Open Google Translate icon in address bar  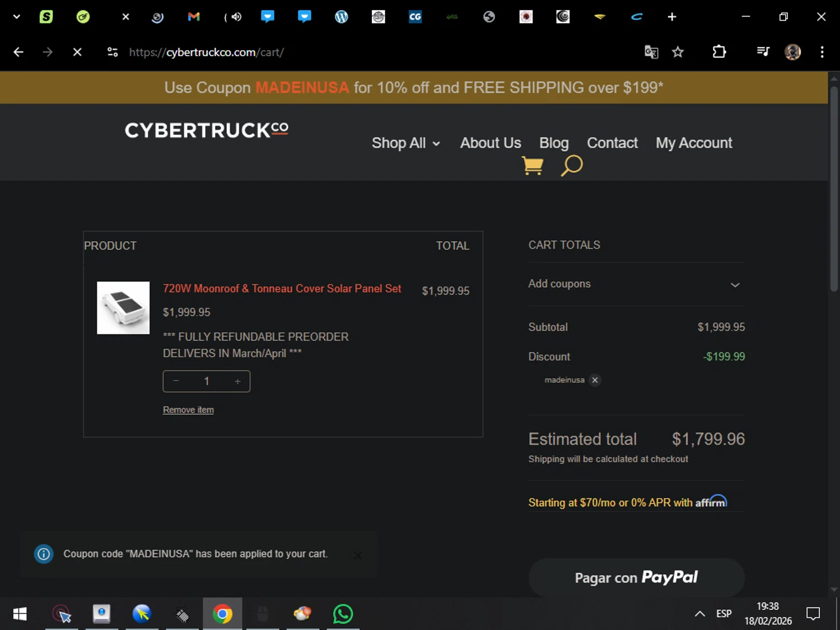[x=651, y=52]
